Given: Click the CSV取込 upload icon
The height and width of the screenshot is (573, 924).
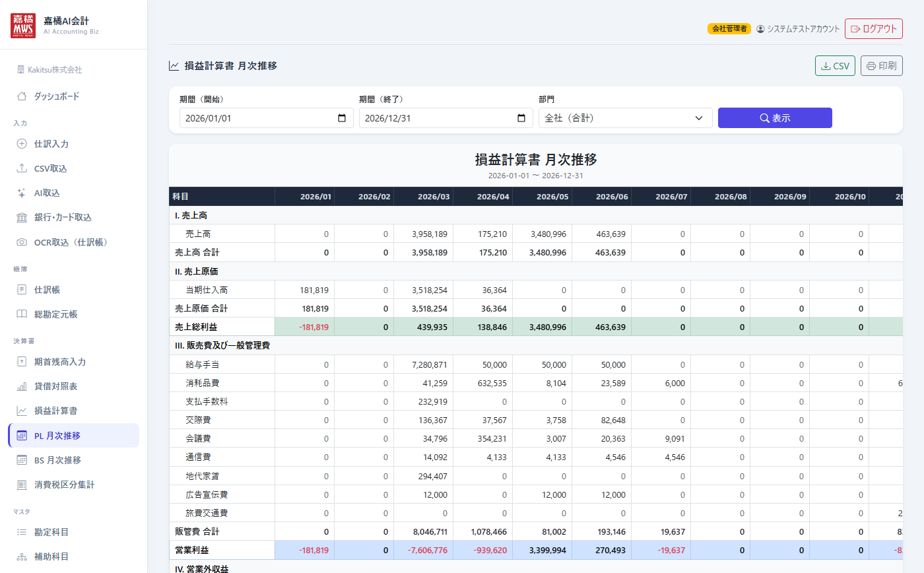Looking at the screenshot, I should click(22, 168).
